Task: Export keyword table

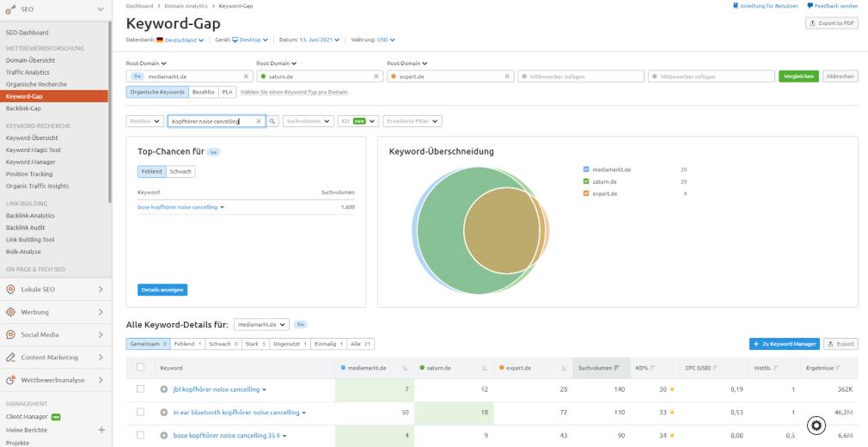Action: pyautogui.click(x=840, y=344)
